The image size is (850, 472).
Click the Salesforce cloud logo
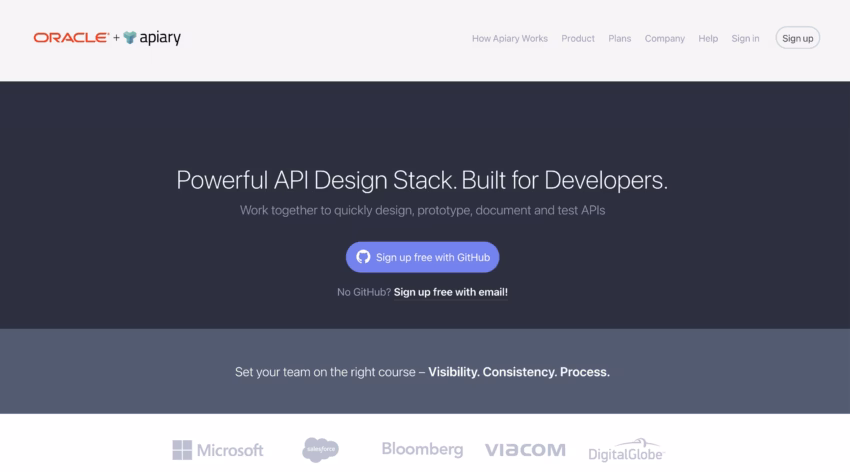321,450
